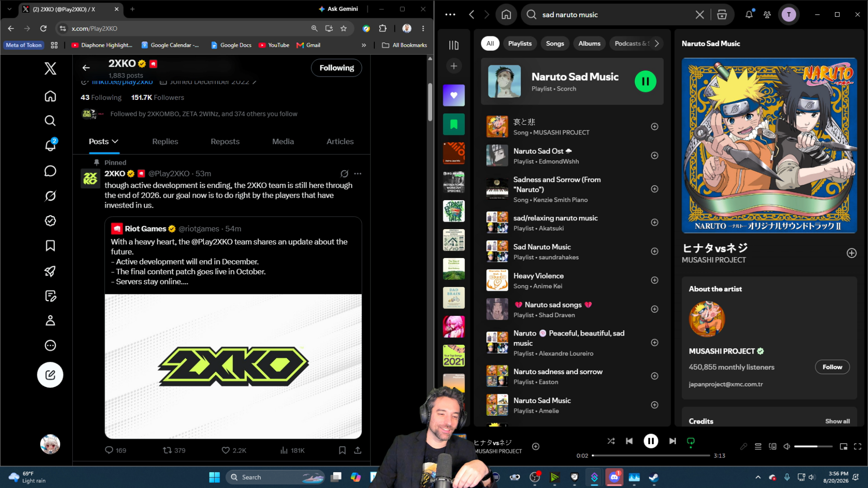Bookmark the pinned 2XKO post
Image resolution: width=868 pixels, height=488 pixels.
(342, 450)
